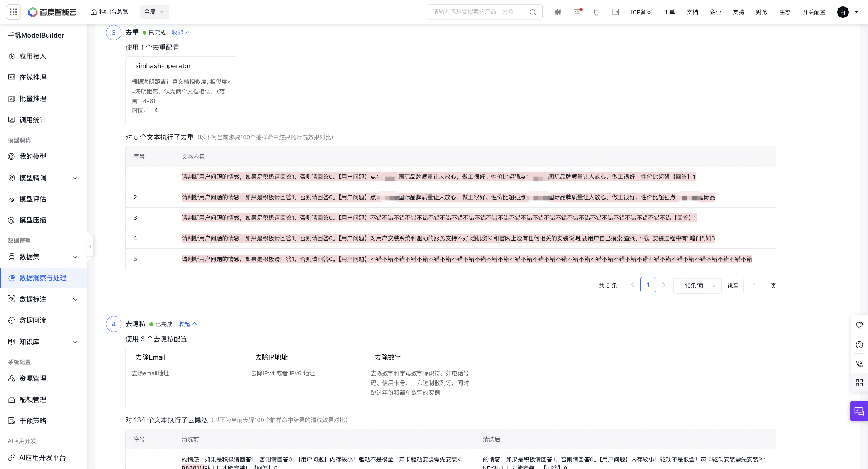Open the shopping cart icon
868x469 pixels.
[x=596, y=12]
